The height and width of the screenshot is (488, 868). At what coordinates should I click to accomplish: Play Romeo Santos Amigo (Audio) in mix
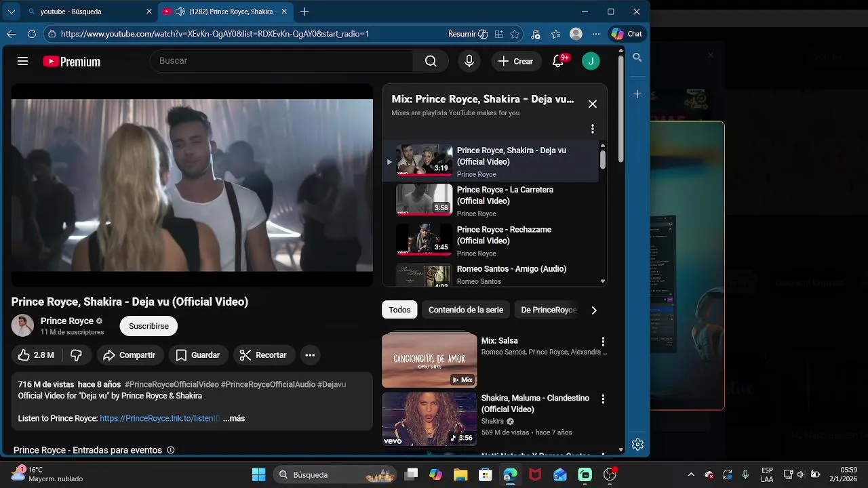[x=492, y=274]
